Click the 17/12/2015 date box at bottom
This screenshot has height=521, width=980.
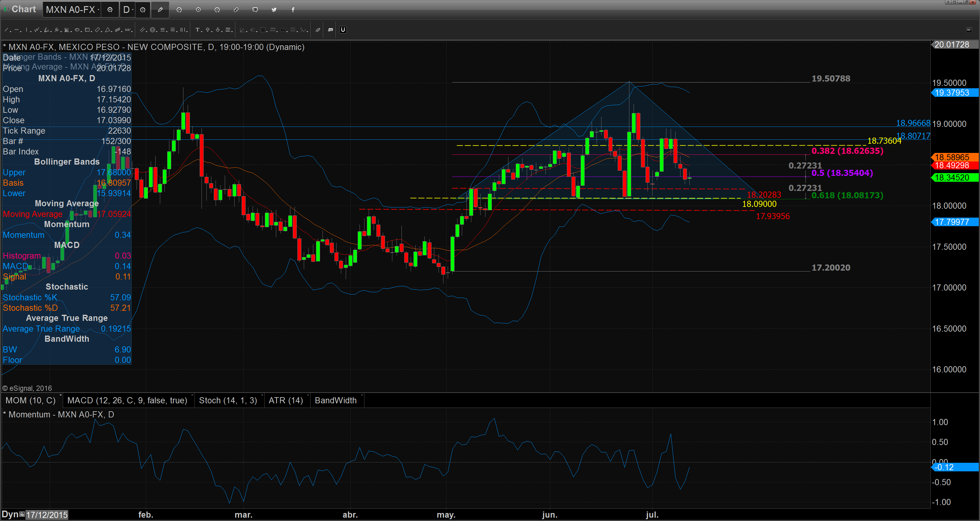[47, 515]
